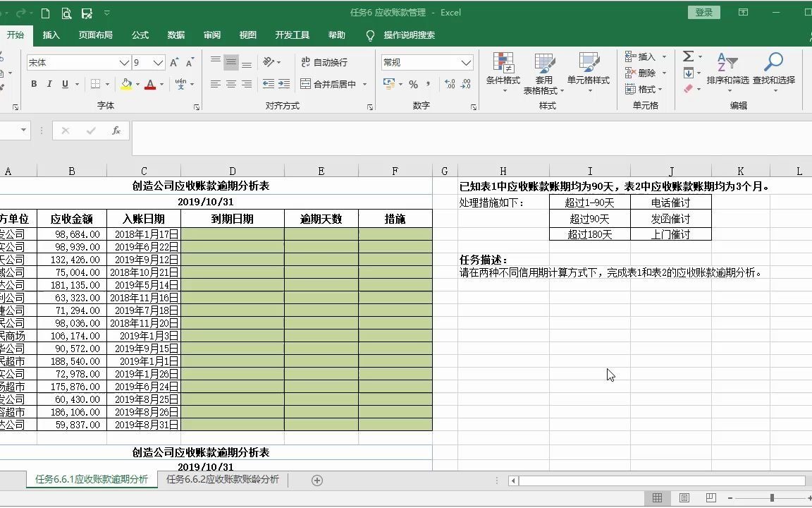Switch to 页面布局 ribbon tab
Screen dimensions: 812x508
(x=95, y=35)
